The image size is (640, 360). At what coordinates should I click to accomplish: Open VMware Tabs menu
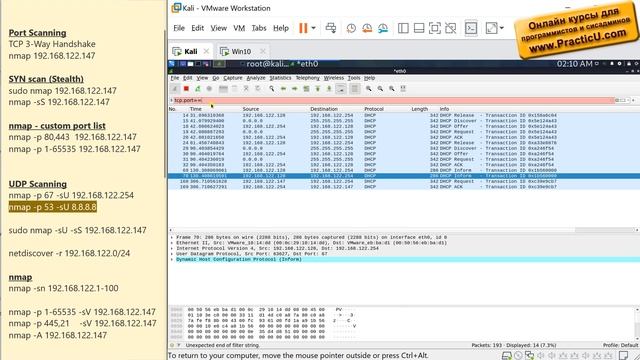[x=259, y=28]
